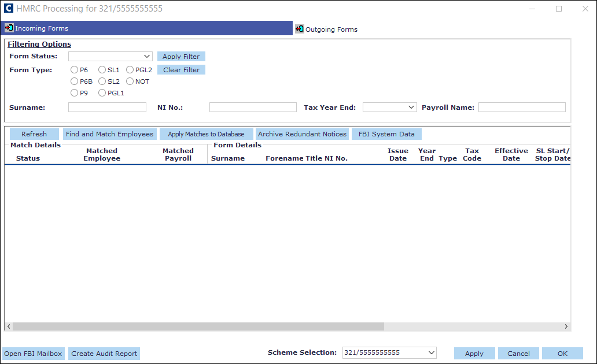Select the P6B form type radio button
The image size is (597, 364).
74,81
